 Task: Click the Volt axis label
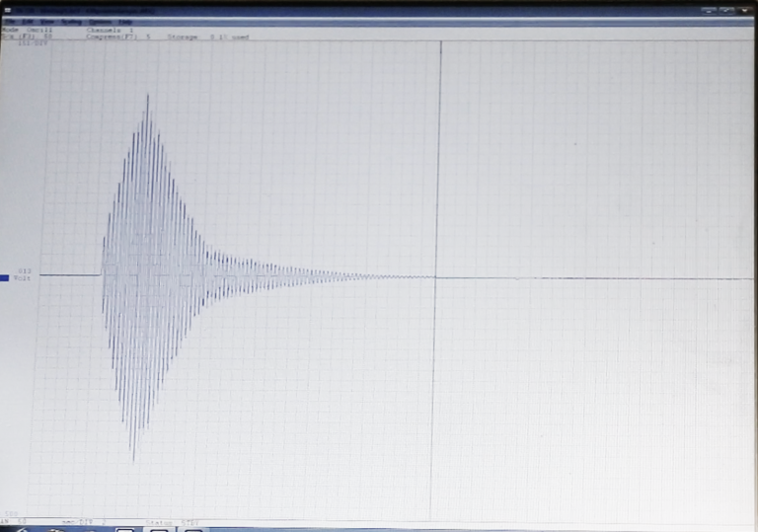pyautogui.click(x=22, y=278)
